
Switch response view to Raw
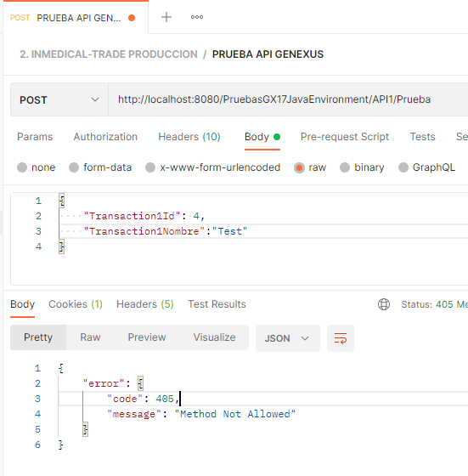(90, 337)
